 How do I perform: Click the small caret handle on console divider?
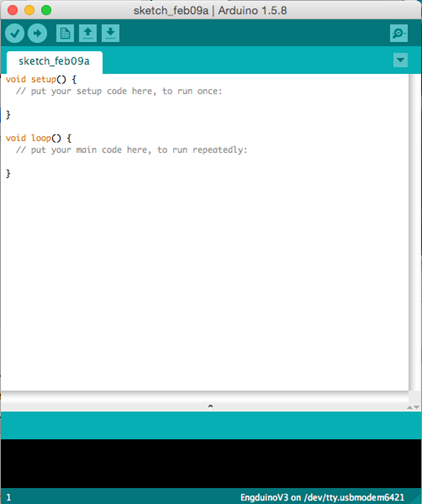[210, 406]
